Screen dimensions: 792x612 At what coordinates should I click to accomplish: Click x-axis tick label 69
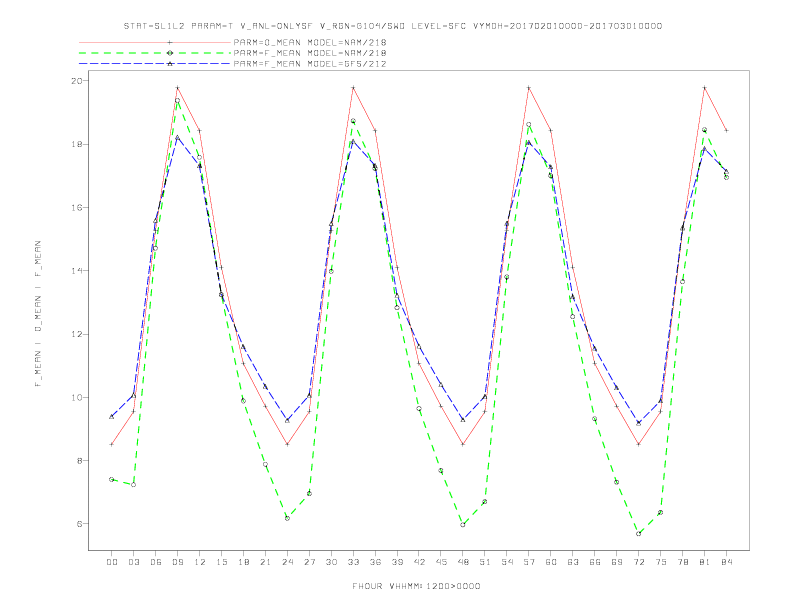[x=617, y=562]
